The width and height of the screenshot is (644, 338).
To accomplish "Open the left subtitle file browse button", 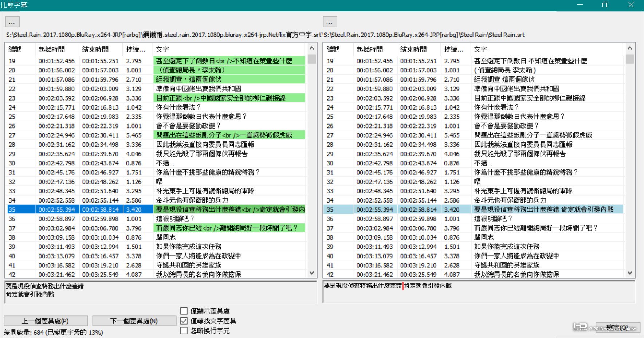I will pos(12,22).
